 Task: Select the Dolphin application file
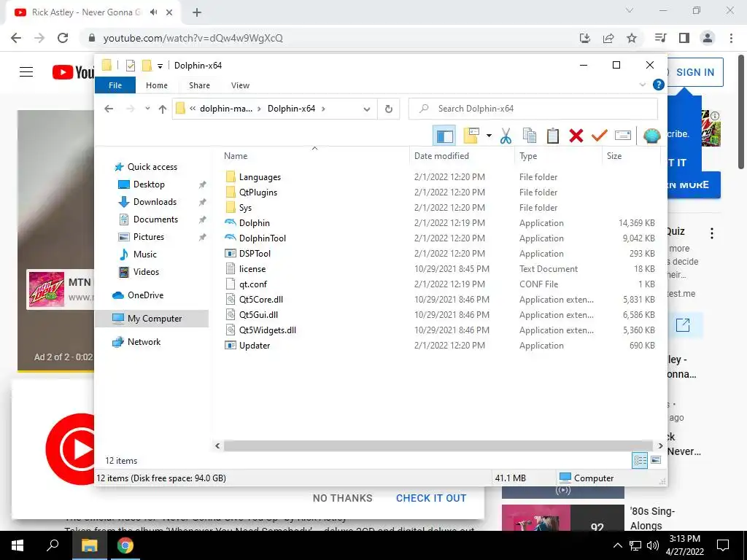[x=255, y=223]
